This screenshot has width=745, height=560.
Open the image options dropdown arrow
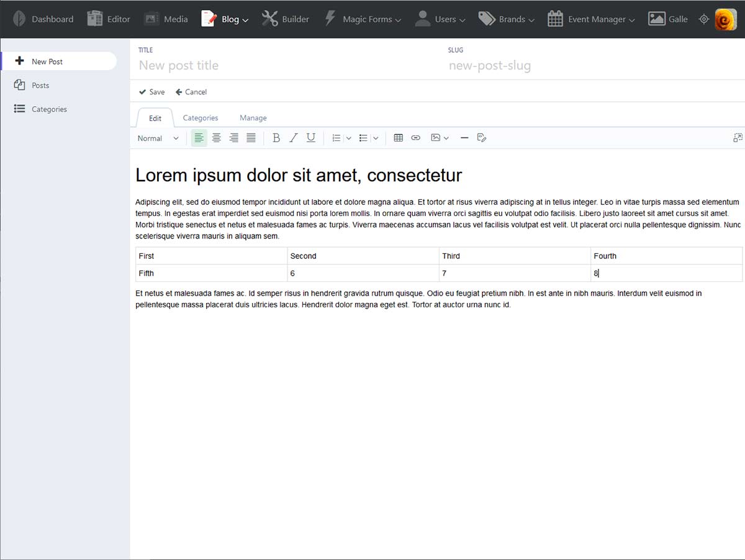tap(446, 138)
